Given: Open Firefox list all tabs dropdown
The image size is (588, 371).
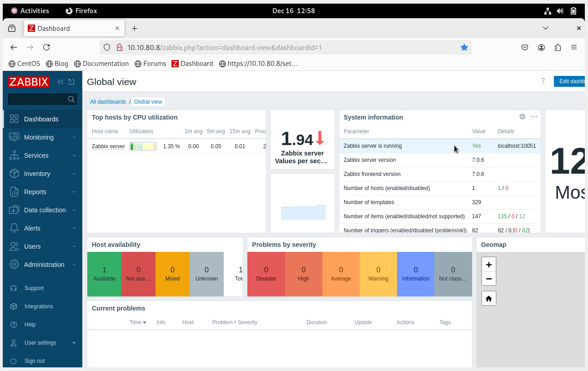Looking at the screenshot, I should (546, 28).
